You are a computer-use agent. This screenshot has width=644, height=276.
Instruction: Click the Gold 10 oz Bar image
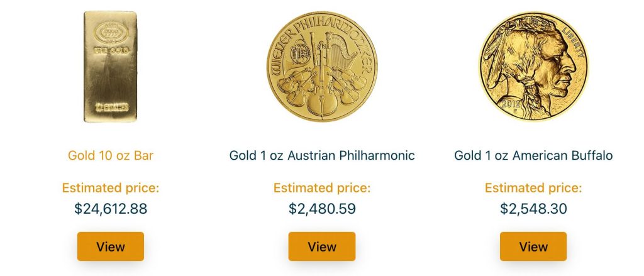coord(110,67)
